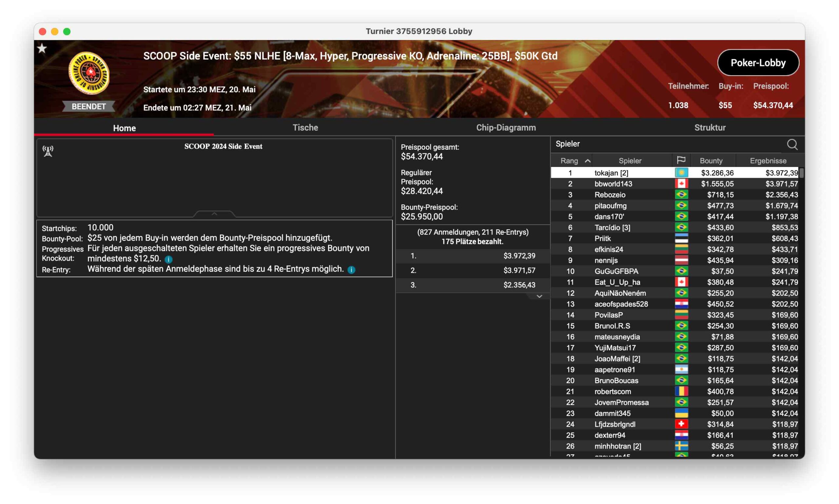Click the broadcast antenna icon
839x504 pixels.
(x=48, y=151)
